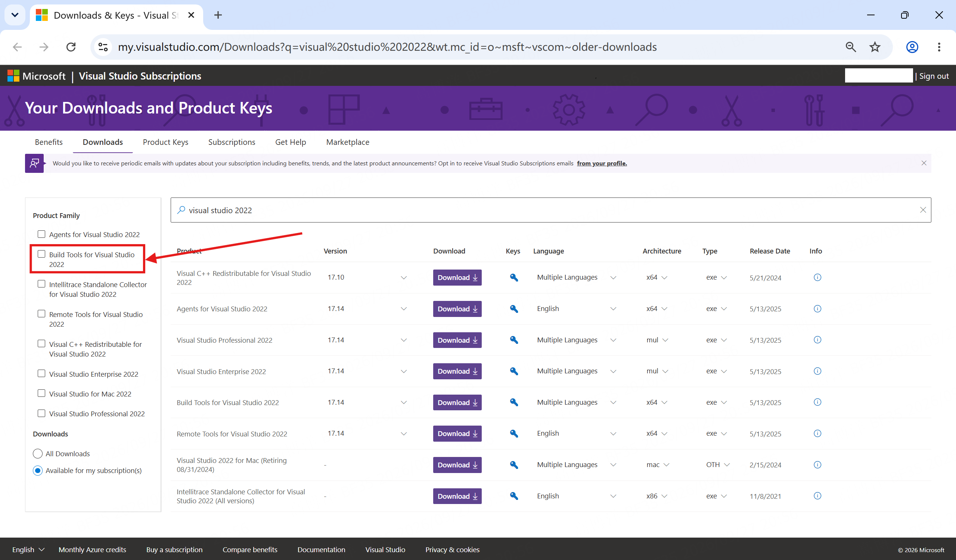Screen dimensions: 956x560
Task: Expand version dropdown for Visual C++ Redistributable (17.10)
Action: 404,277
